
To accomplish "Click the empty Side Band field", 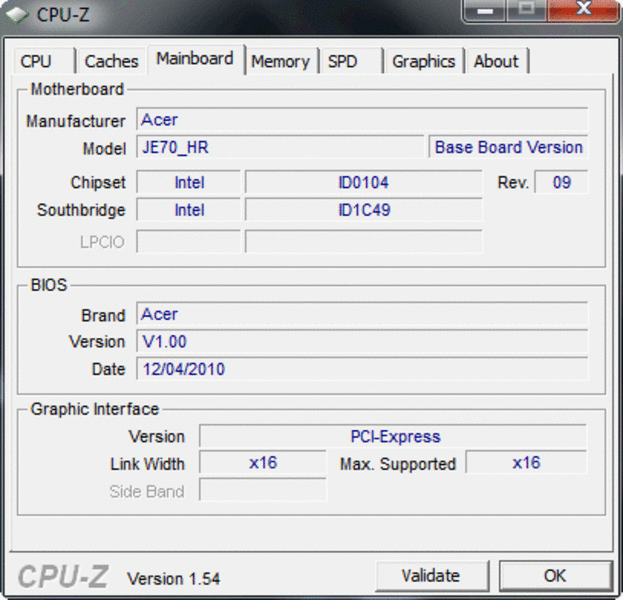I will click(263, 490).
